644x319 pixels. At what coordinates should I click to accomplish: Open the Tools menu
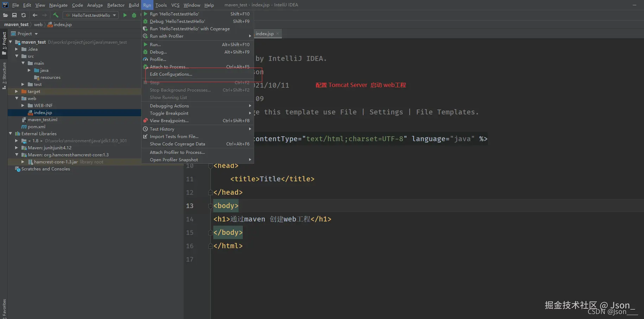pos(161,5)
